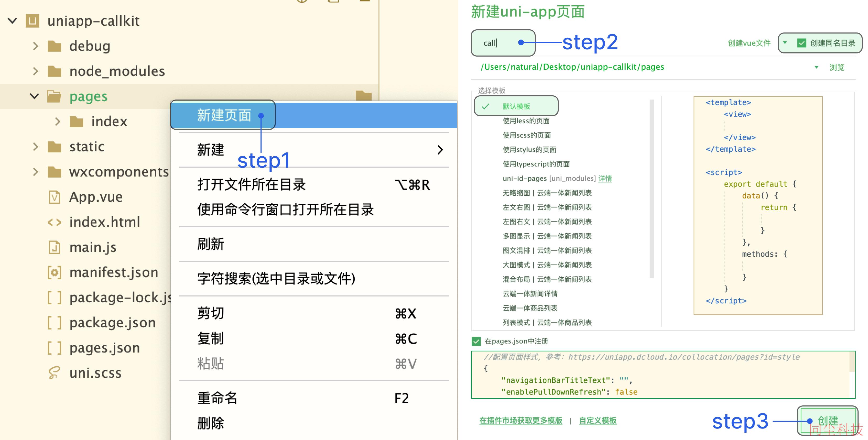
Task: Select the 使用stylus的页面 template
Action: (529, 150)
